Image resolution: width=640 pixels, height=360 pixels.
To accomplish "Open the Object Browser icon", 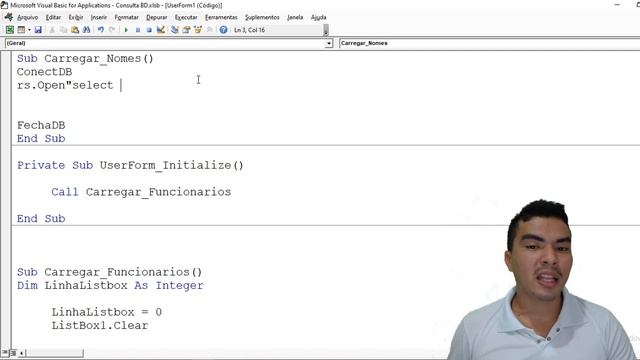I will click(198, 30).
